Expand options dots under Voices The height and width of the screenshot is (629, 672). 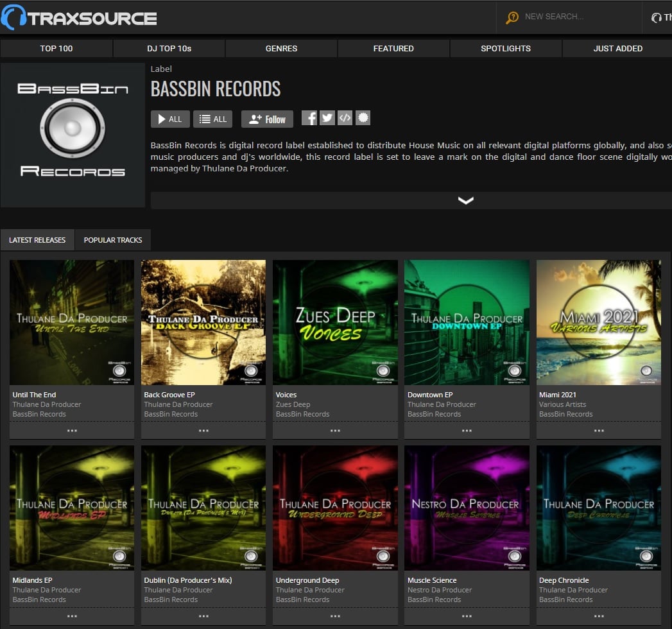coord(335,431)
